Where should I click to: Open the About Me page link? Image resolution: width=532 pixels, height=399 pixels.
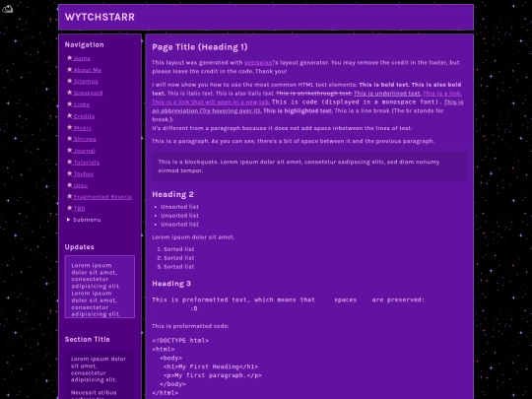pos(88,70)
